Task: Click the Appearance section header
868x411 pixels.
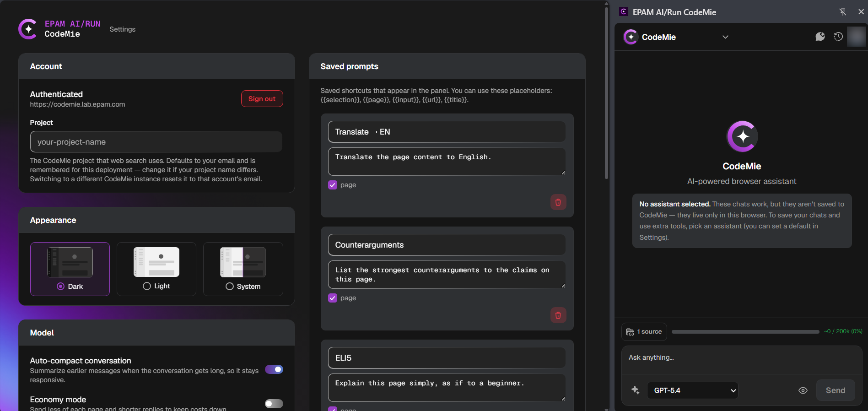Action: (x=156, y=220)
